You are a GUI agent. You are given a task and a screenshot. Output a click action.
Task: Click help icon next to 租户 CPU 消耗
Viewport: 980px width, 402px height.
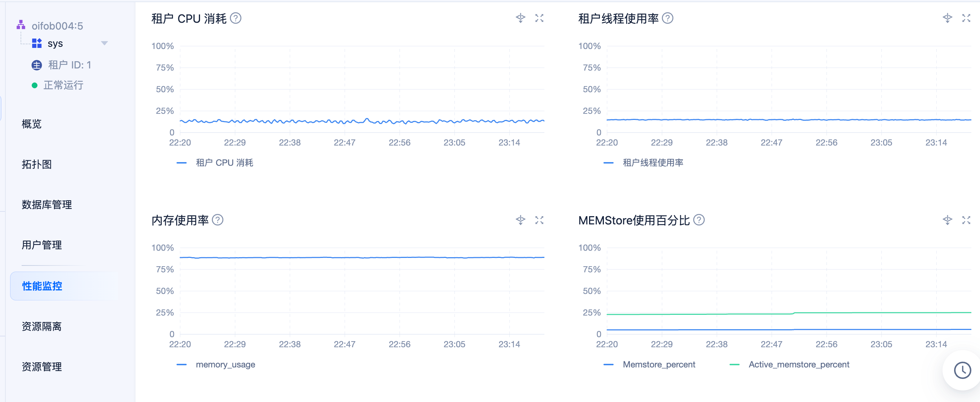(236, 18)
